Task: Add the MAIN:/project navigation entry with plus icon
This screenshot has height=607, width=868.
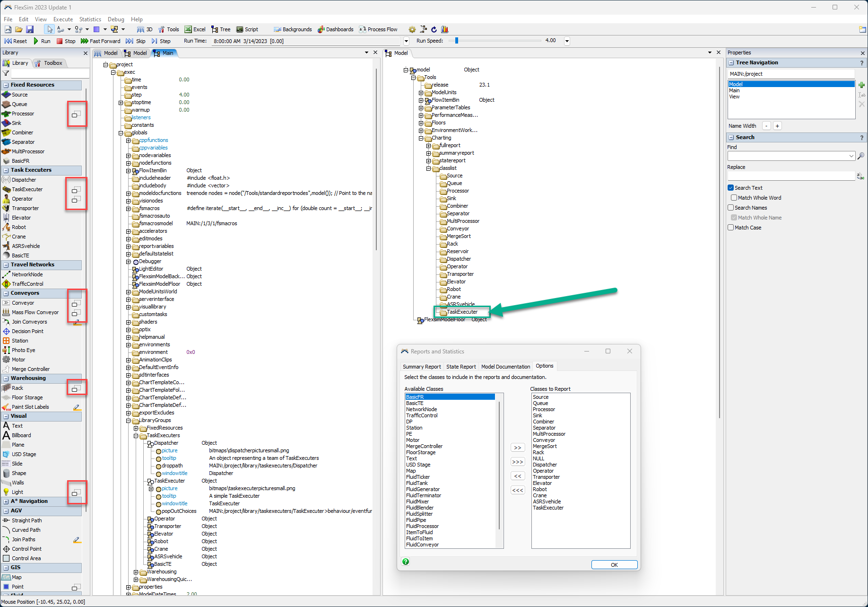Action: click(x=861, y=85)
